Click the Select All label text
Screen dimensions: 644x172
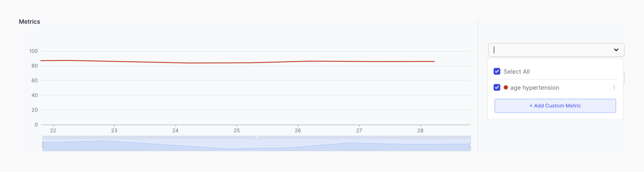(x=516, y=72)
